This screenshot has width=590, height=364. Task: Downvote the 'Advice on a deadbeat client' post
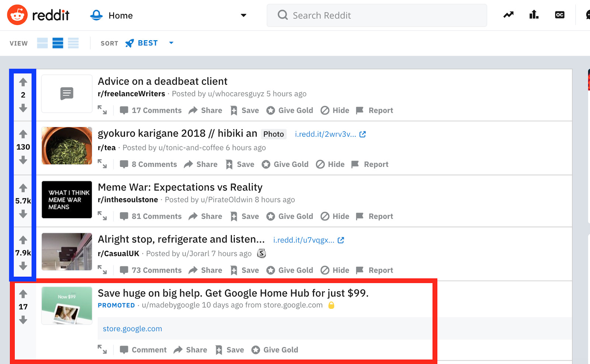(23, 108)
